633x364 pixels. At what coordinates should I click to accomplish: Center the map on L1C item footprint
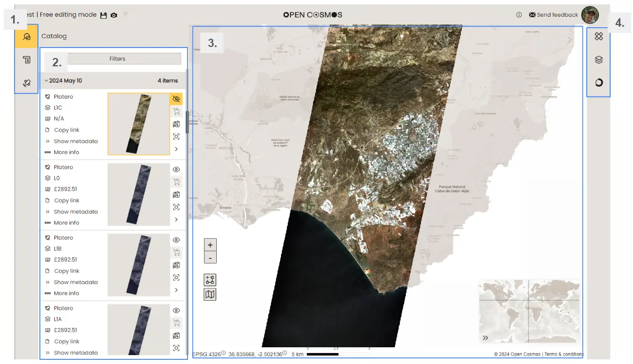(x=177, y=136)
